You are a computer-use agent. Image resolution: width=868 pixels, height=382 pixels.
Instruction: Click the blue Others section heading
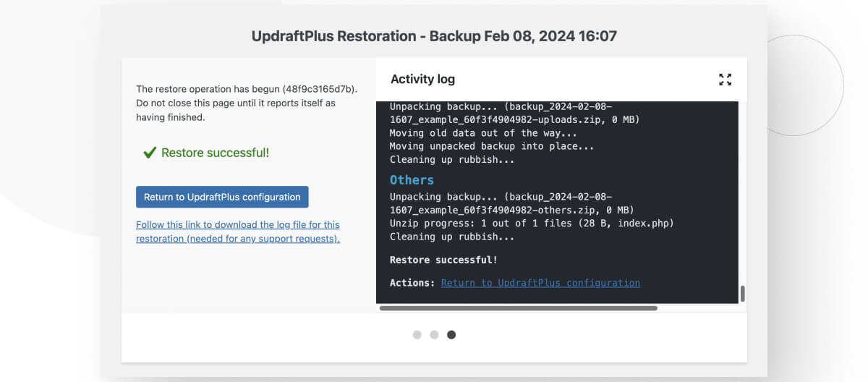(x=412, y=179)
